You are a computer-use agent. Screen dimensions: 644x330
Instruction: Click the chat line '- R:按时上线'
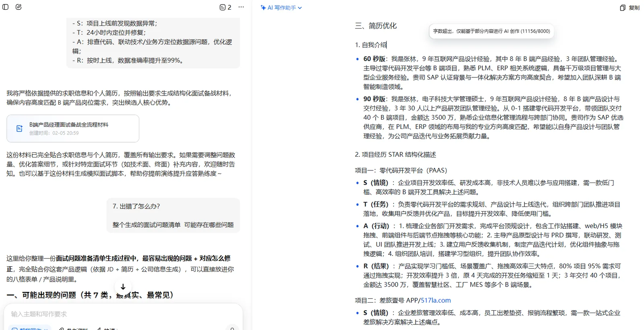(x=129, y=60)
